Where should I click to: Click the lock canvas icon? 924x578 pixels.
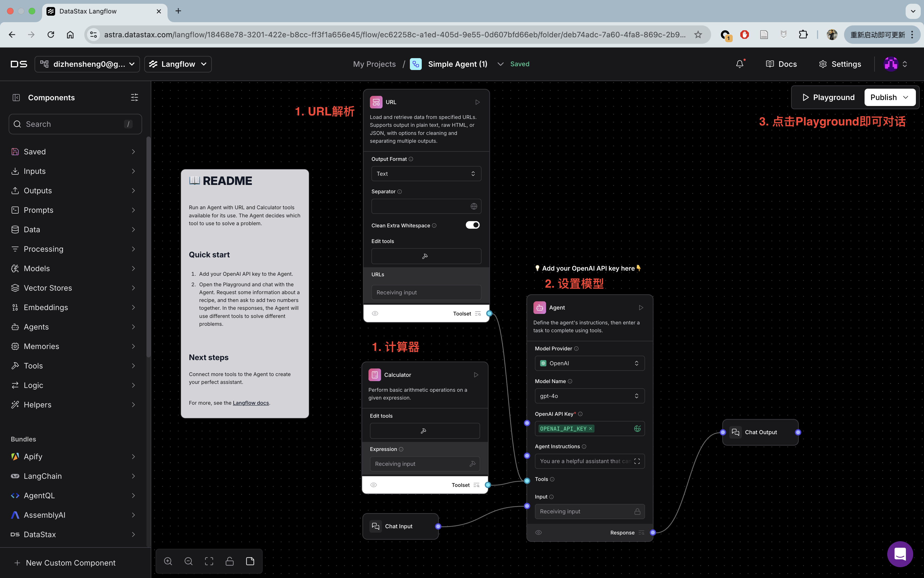(230, 561)
